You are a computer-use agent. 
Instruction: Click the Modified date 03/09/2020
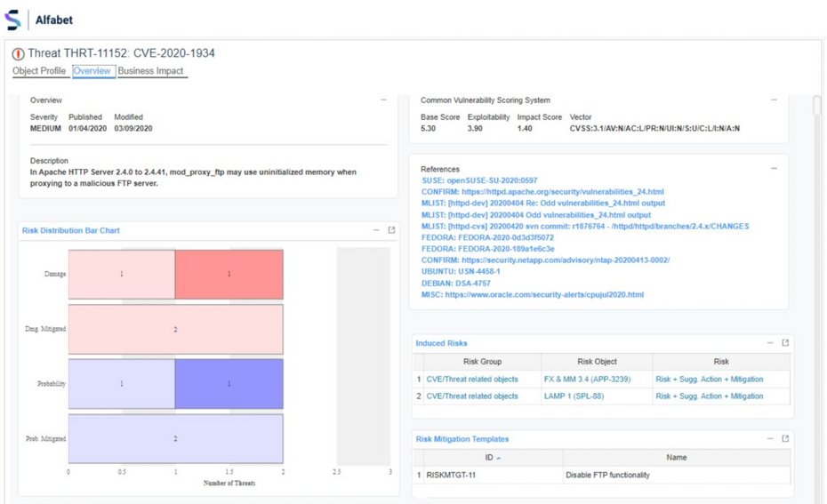pos(133,128)
